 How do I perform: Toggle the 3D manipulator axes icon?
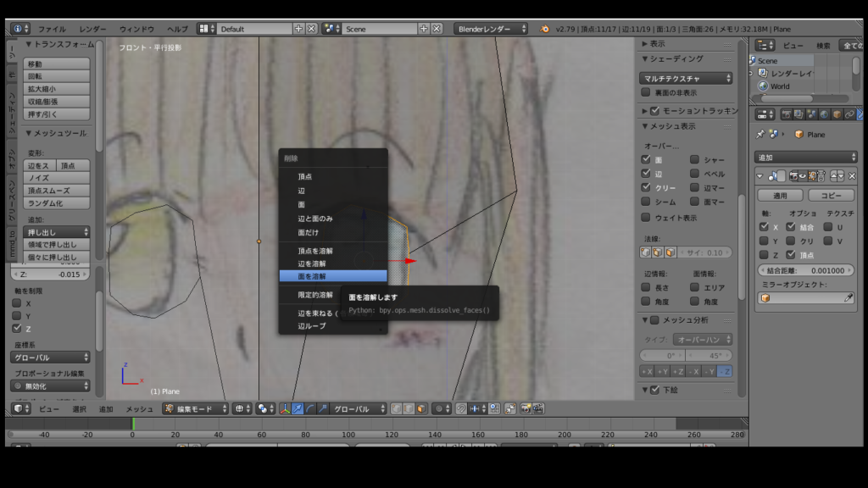click(x=285, y=408)
